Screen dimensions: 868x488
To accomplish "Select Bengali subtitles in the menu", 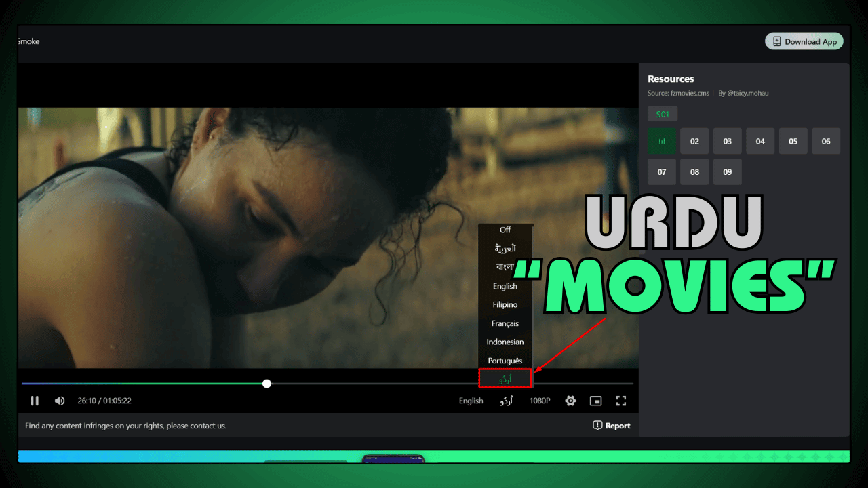I will point(505,267).
